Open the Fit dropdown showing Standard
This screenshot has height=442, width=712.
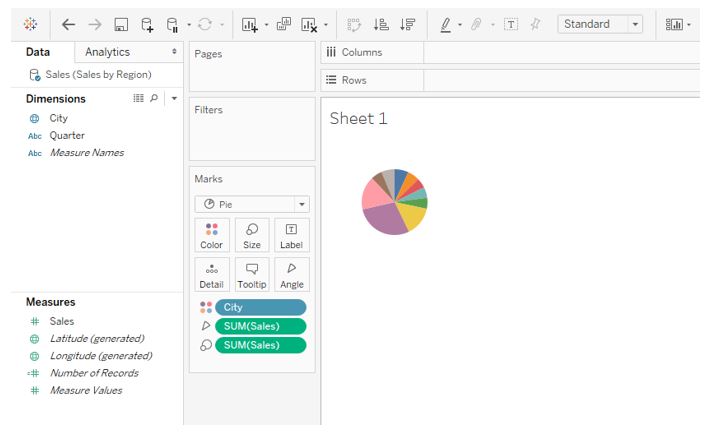coord(600,24)
